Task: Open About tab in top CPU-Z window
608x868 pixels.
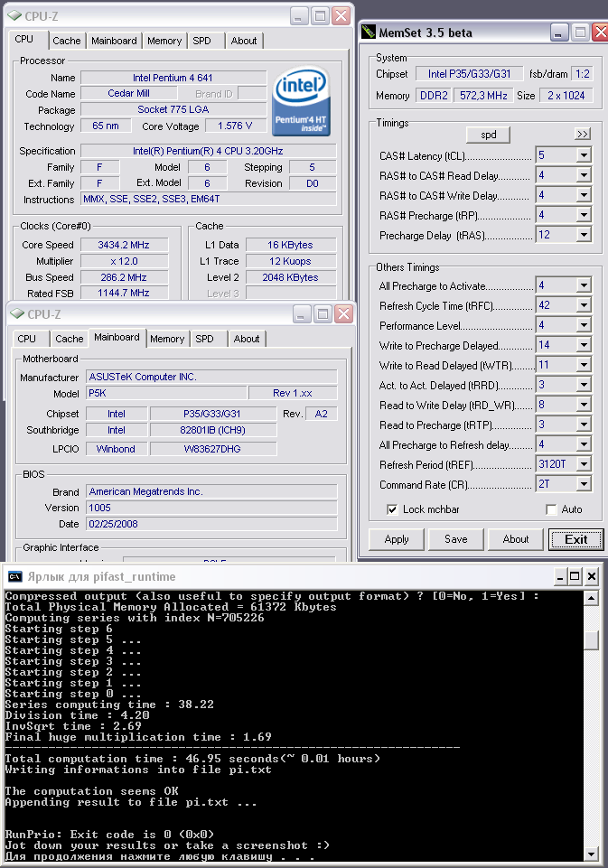Action: click(244, 41)
